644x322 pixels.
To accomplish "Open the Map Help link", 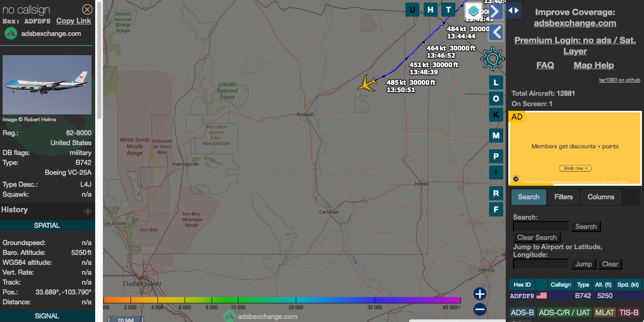I will pos(594,65).
